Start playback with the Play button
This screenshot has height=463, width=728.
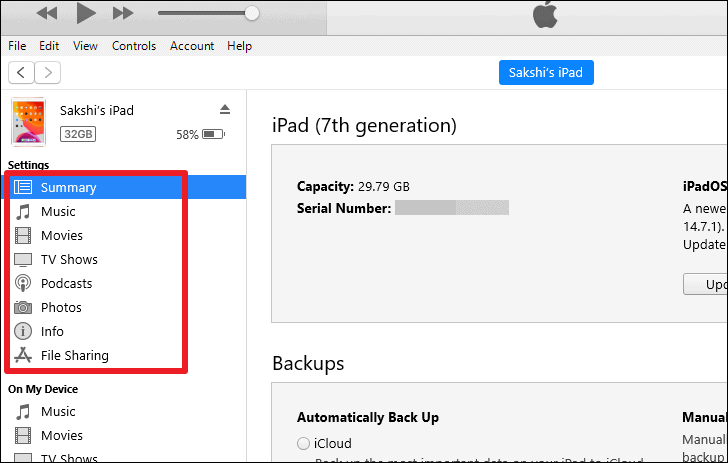[86, 13]
